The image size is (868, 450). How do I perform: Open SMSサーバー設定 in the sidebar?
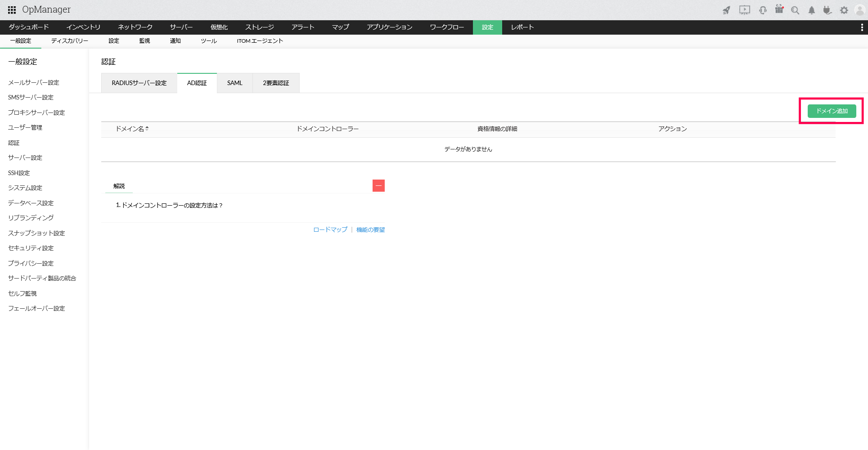[x=31, y=98]
